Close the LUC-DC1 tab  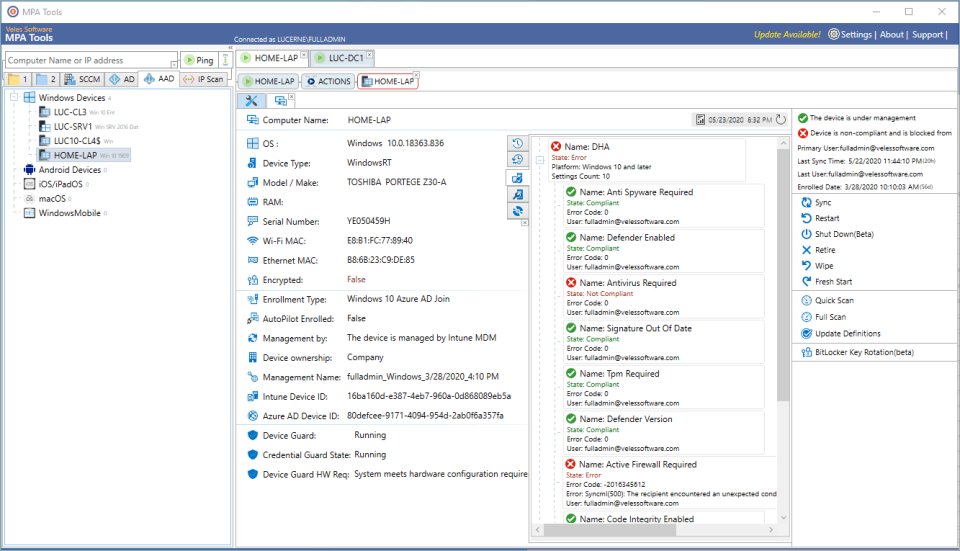point(369,53)
